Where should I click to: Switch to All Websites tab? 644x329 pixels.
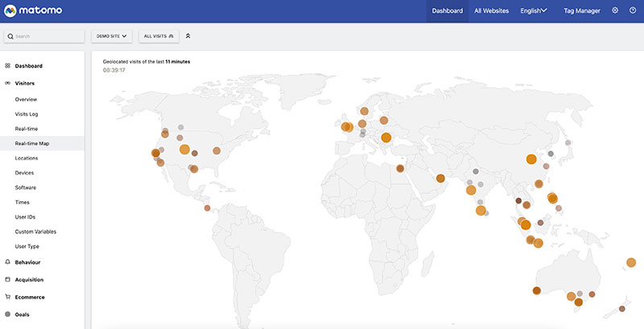[491, 11]
